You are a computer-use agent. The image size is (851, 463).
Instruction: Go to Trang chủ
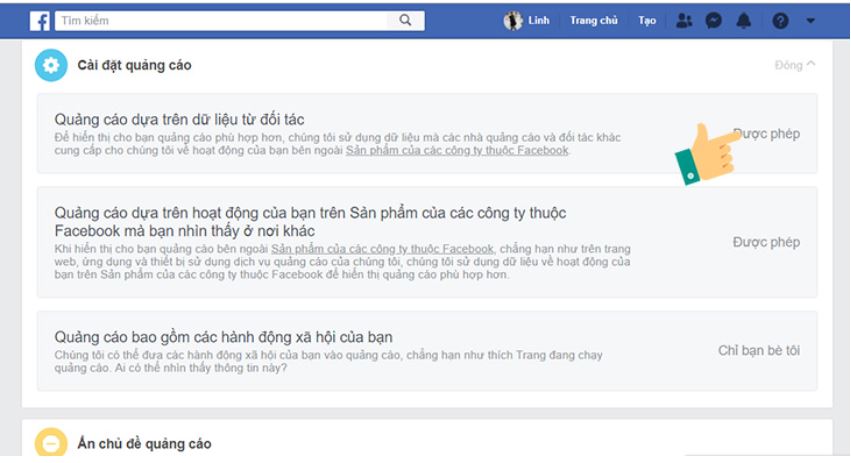pyautogui.click(x=593, y=21)
